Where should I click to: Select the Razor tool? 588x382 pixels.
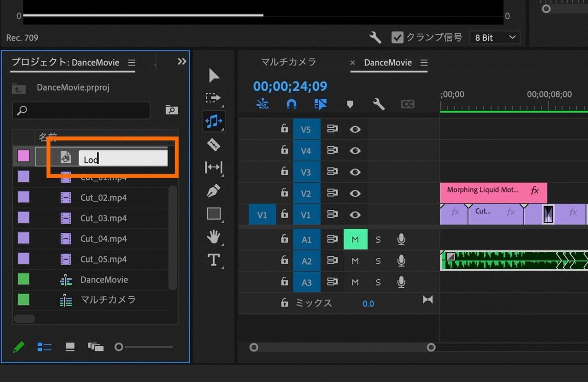click(214, 145)
